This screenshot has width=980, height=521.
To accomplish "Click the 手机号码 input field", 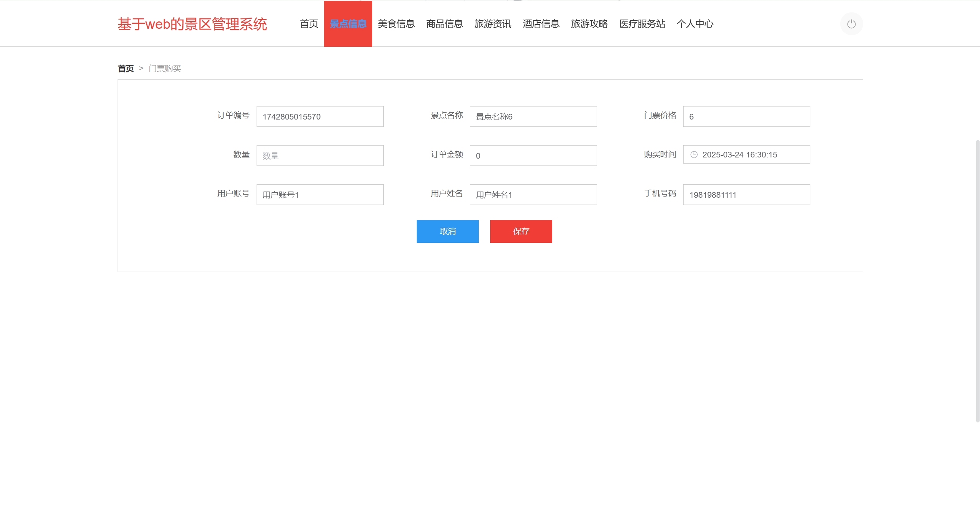I will [746, 195].
